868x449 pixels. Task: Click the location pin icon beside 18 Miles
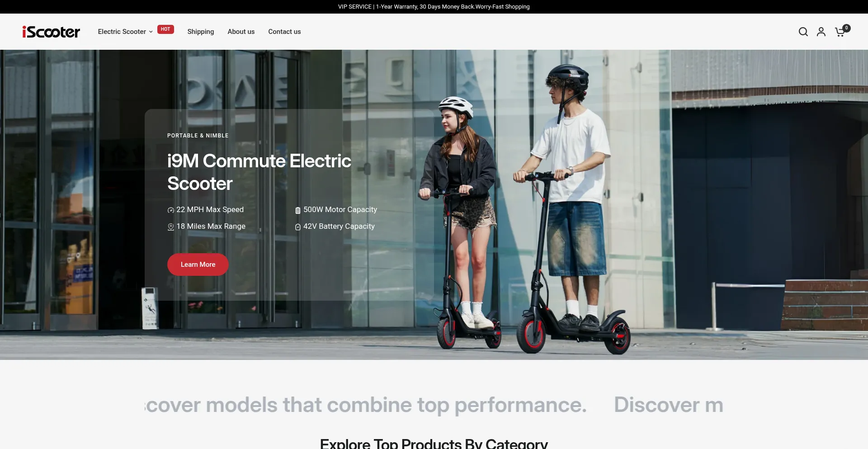(170, 227)
